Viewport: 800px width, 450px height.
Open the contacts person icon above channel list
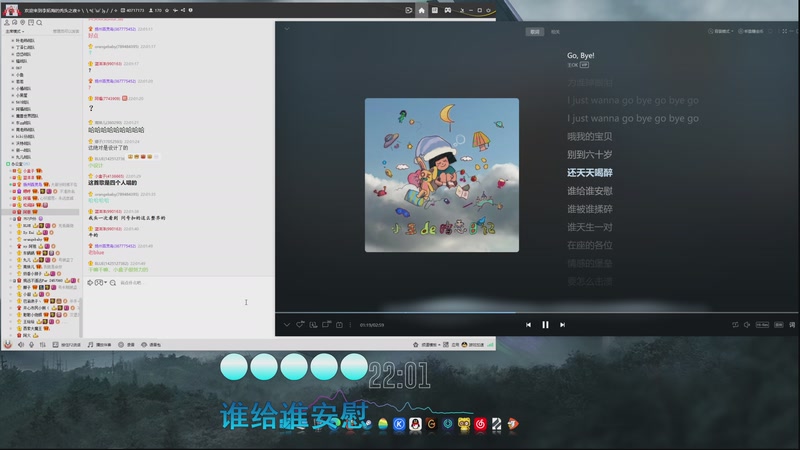(x=7, y=22)
